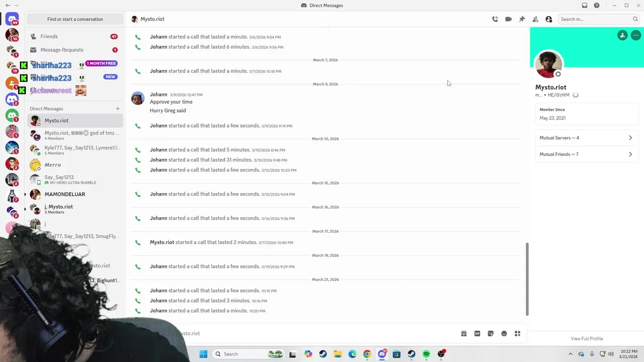Create a new DM with plus icon
The width and height of the screenshot is (644, 362).
click(118, 109)
